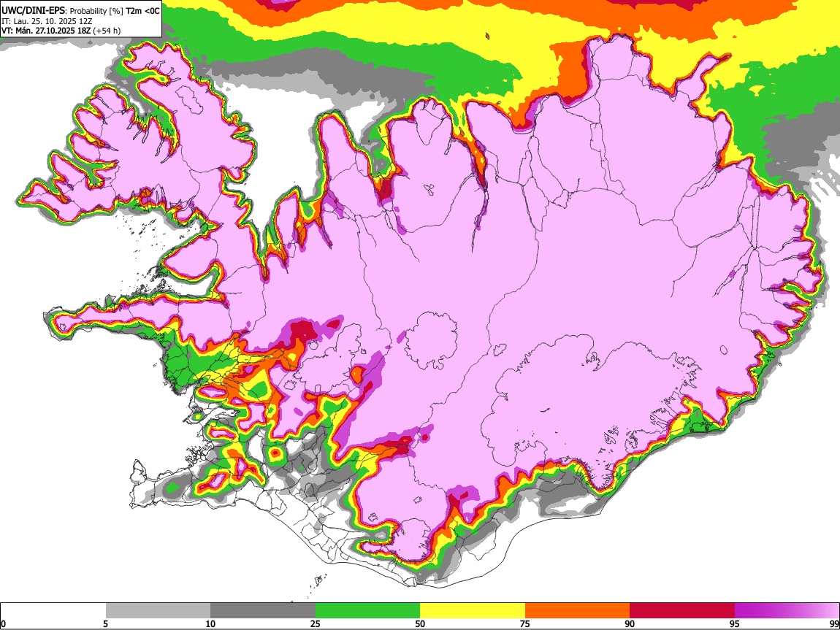Click the legend value '10'
This screenshot has height=630, width=840.
pyautogui.click(x=210, y=624)
